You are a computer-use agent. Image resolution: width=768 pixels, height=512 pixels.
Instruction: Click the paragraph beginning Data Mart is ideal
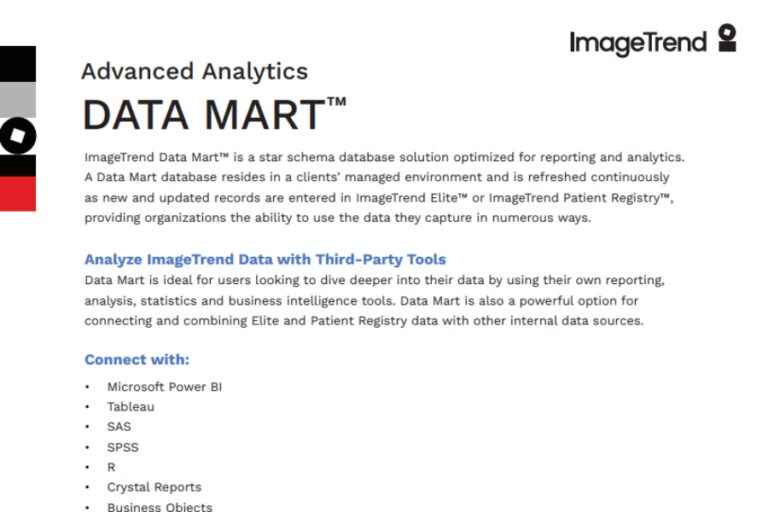pyautogui.click(x=370, y=300)
